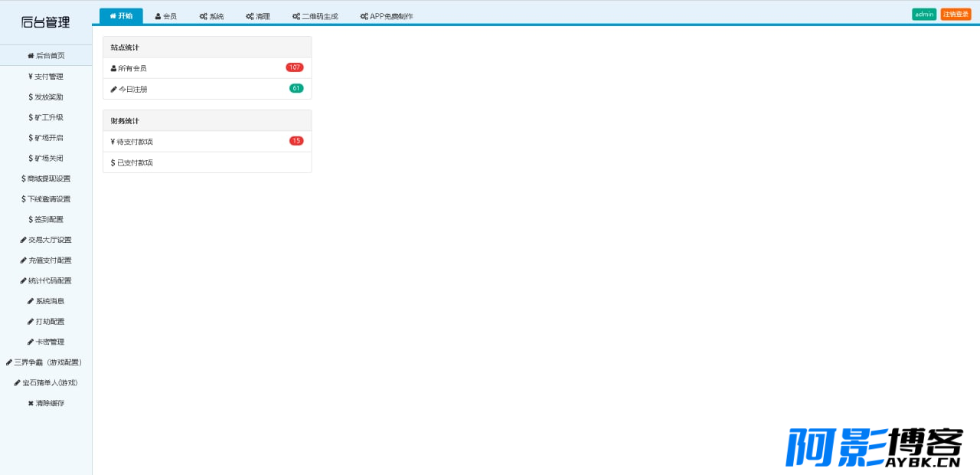Click the 财务统计 panel header

(x=207, y=121)
